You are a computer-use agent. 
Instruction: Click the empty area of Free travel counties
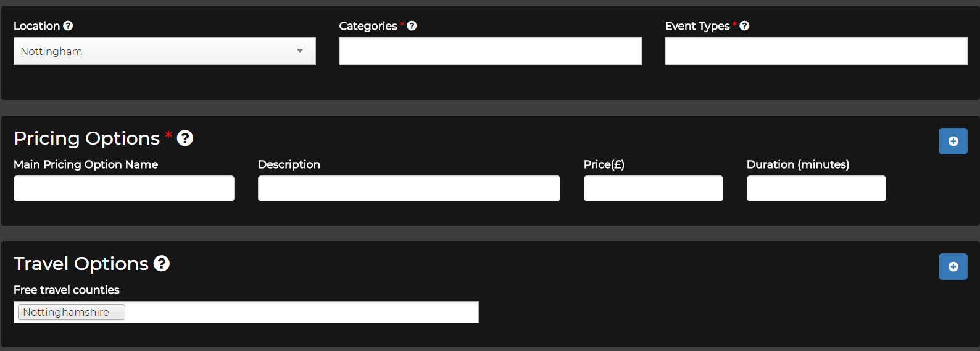pos(302,312)
